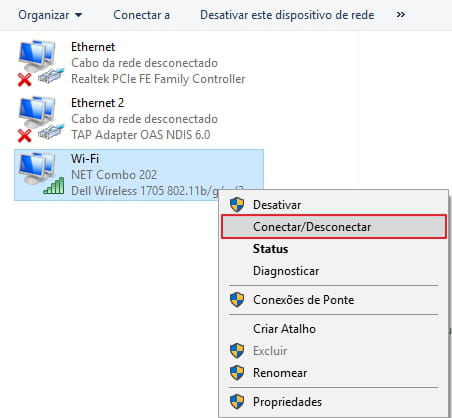
Task: Click the Conectar a toolbar button
Action: 141,15
